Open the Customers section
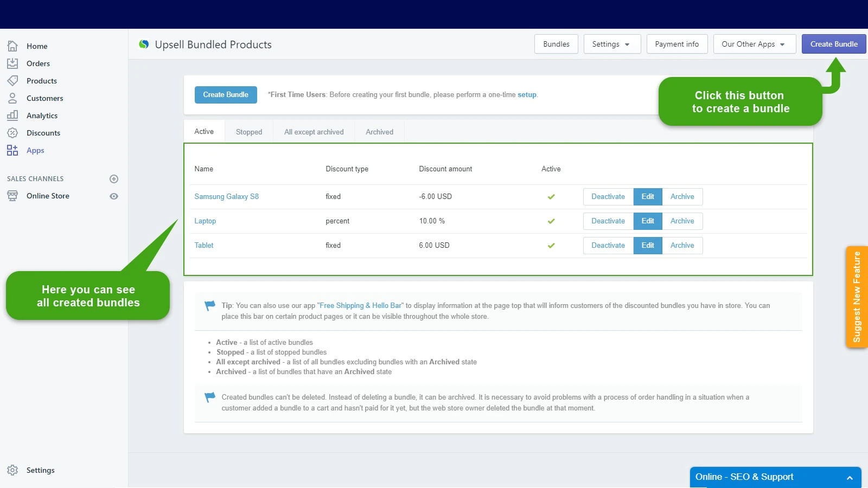868x488 pixels. [44, 98]
